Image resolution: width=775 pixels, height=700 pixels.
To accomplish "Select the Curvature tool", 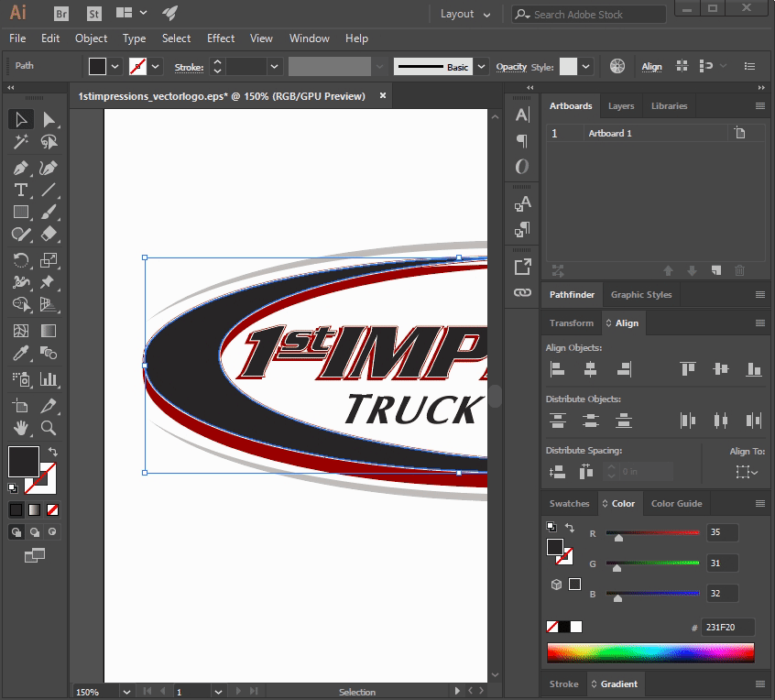I will pos(49,168).
